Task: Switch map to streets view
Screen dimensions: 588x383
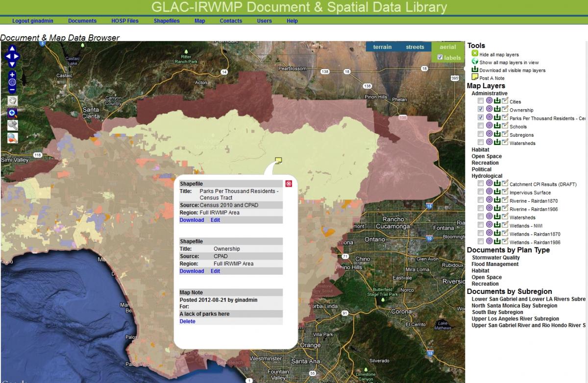Action: point(415,47)
